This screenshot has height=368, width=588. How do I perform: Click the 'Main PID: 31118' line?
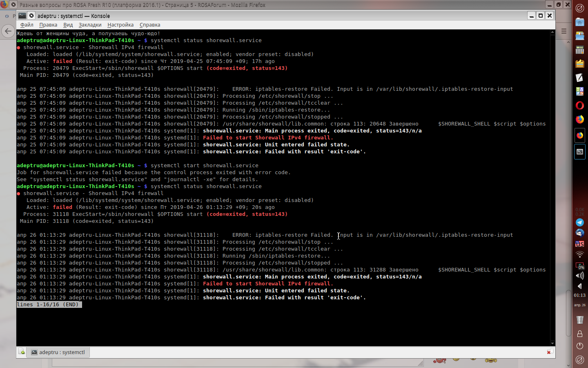click(87, 221)
